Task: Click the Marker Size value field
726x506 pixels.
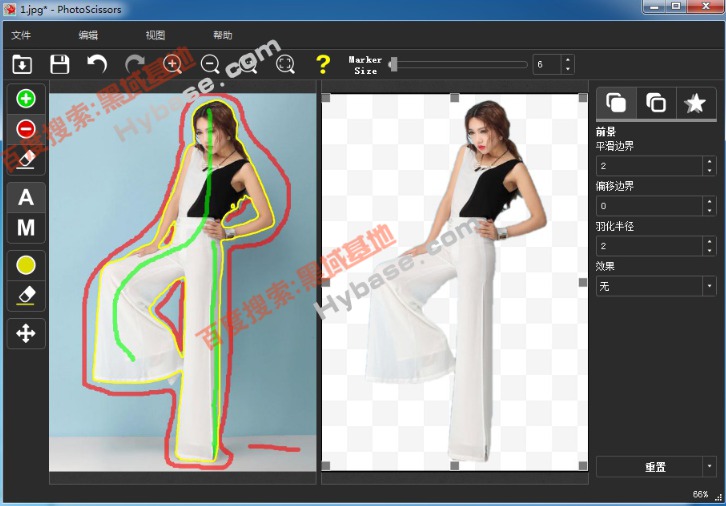Action: (x=547, y=64)
